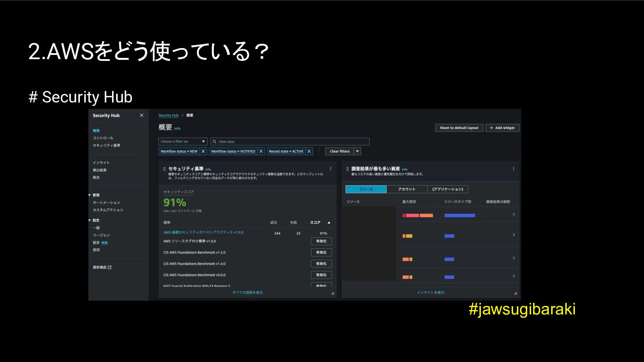The height and width of the screenshot is (362, 644).
Task: Open the 調査結果が最も多い資産 widget options menu
Action: (513, 169)
